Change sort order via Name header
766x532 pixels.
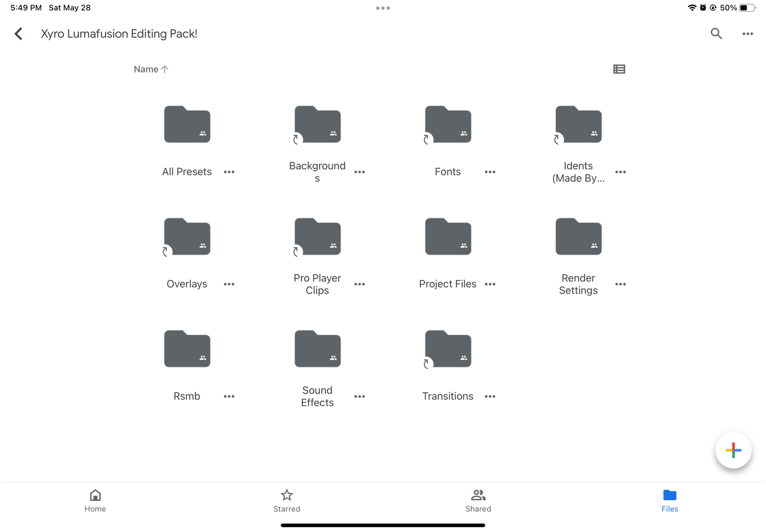151,69
